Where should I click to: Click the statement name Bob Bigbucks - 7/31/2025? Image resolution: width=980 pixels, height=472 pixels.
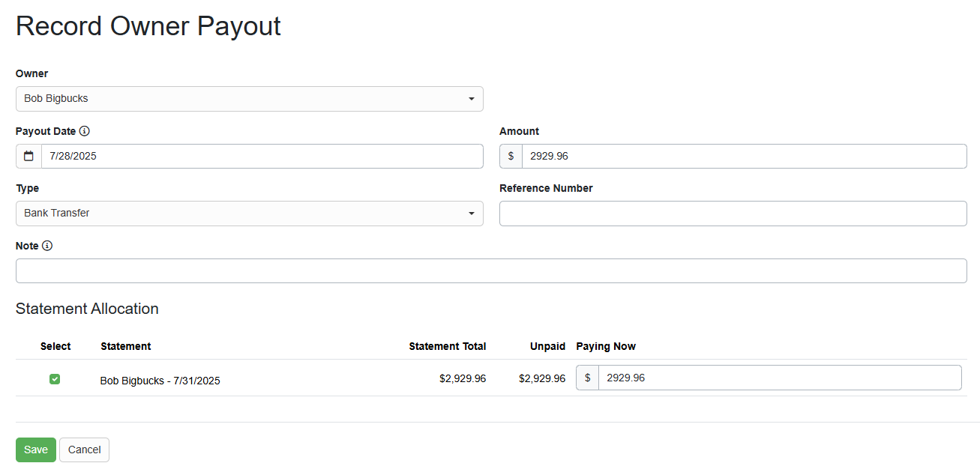[x=160, y=381]
